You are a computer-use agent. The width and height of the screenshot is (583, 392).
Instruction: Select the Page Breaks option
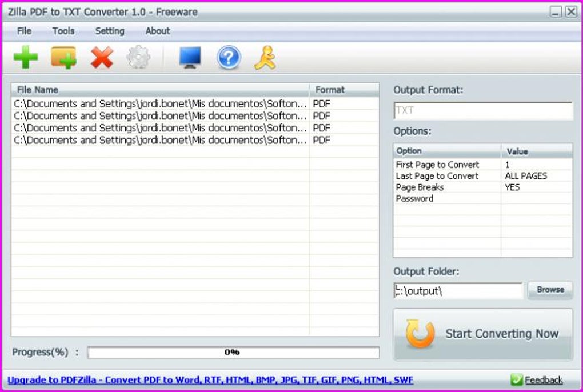pyautogui.click(x=420, y=187)
